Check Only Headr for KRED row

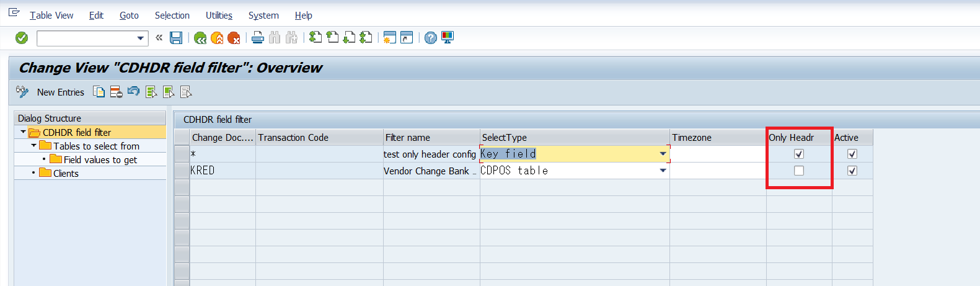pos(799,171)
